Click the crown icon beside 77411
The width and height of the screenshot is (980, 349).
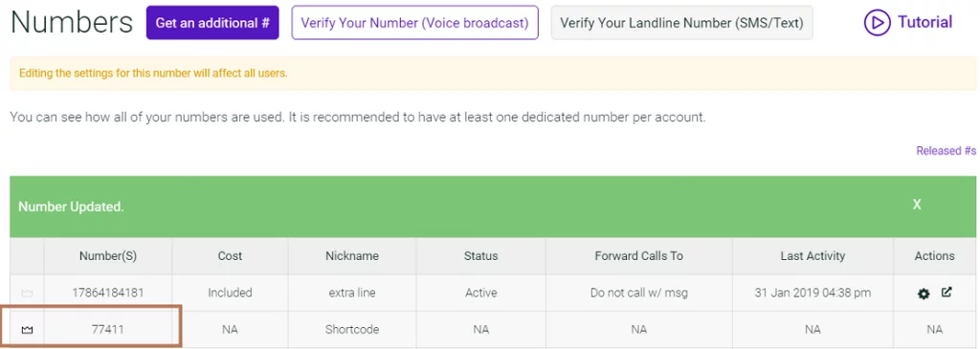pyautogui.click(x=27, y=330)
